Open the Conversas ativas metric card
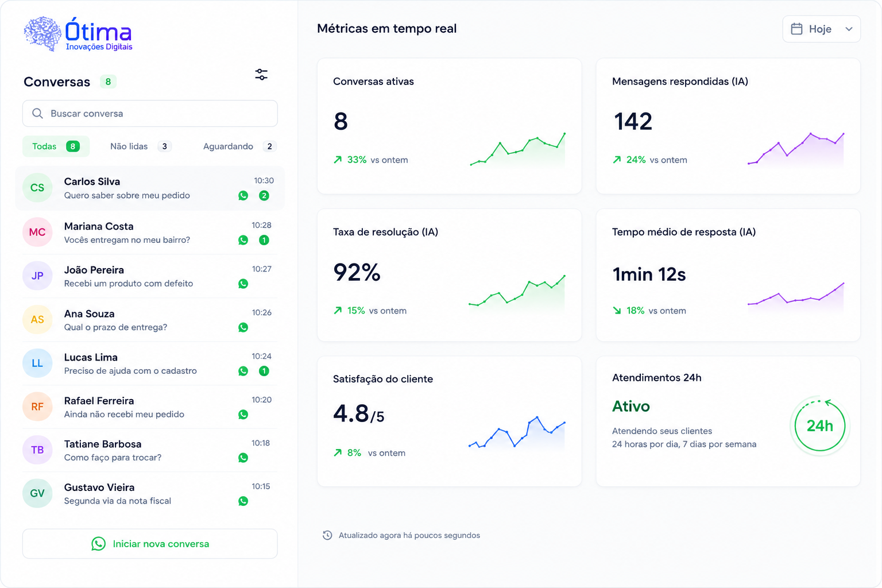The width and height of the screenshot is (882, 588). [449, 126]
